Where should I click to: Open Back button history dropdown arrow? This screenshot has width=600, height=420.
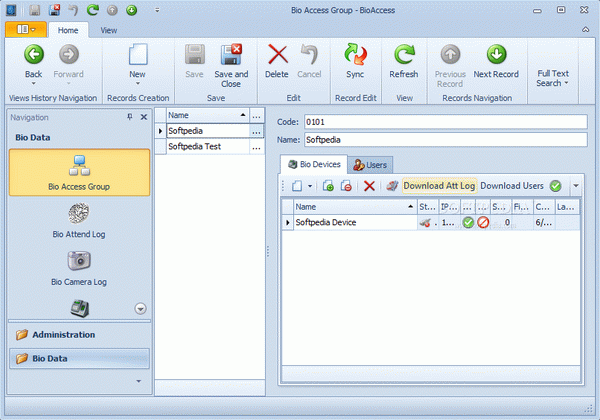point(34,83)
